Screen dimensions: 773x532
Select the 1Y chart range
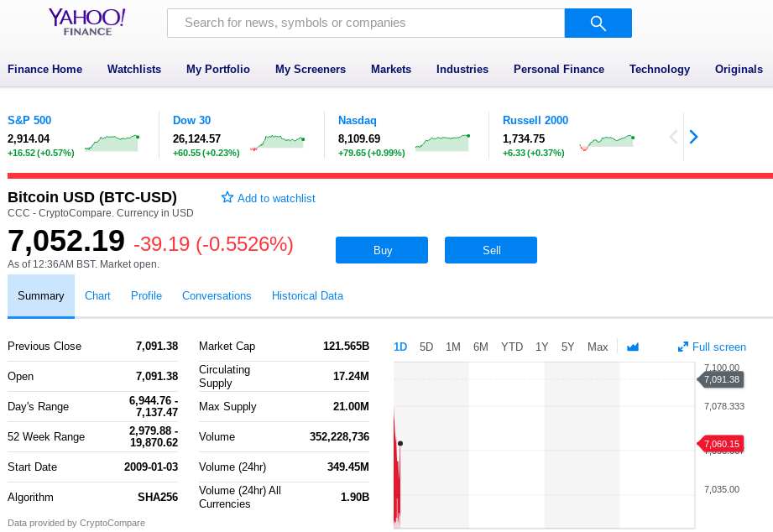542,347
